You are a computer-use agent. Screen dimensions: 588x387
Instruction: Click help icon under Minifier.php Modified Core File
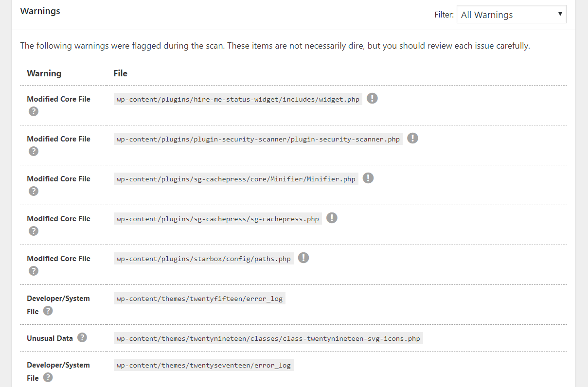pyautogui.click(x=33, y=191)
